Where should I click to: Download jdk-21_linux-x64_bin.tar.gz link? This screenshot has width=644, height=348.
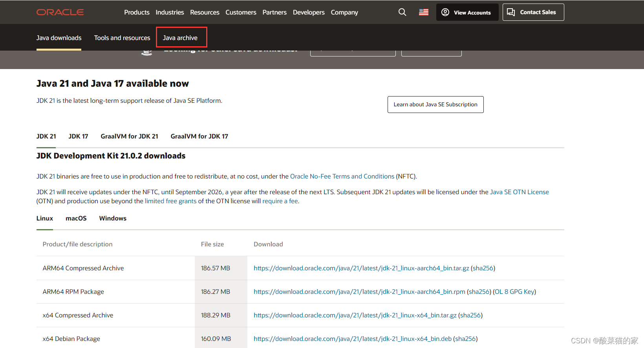point(355,315)
